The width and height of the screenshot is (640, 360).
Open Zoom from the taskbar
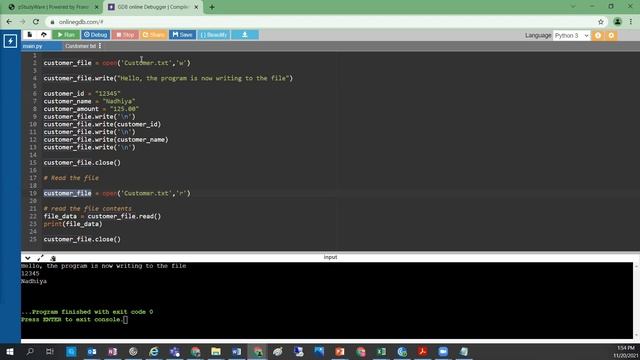(x=443, y=351)
